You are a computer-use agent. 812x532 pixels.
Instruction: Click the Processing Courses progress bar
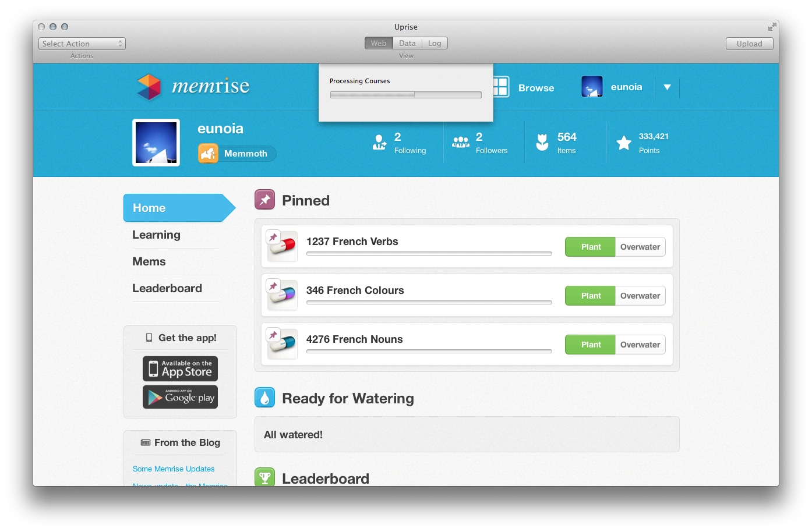pos(406,95)
